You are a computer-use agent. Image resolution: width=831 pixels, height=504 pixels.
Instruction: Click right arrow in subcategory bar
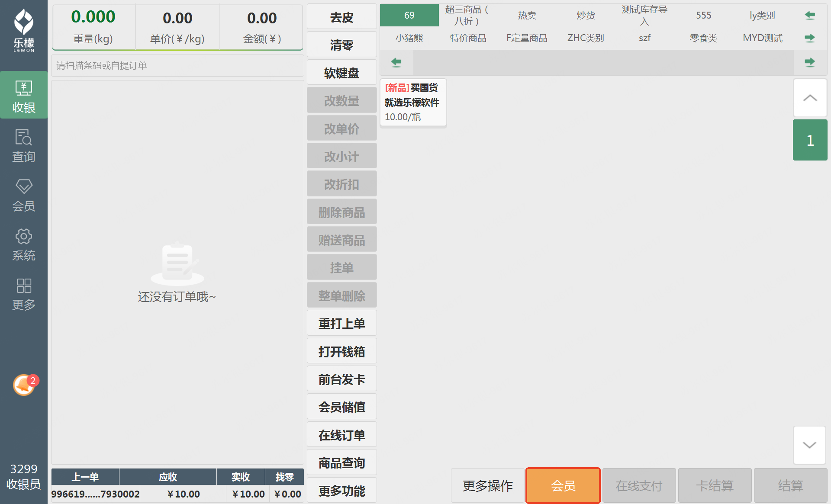tap(809, 62)
